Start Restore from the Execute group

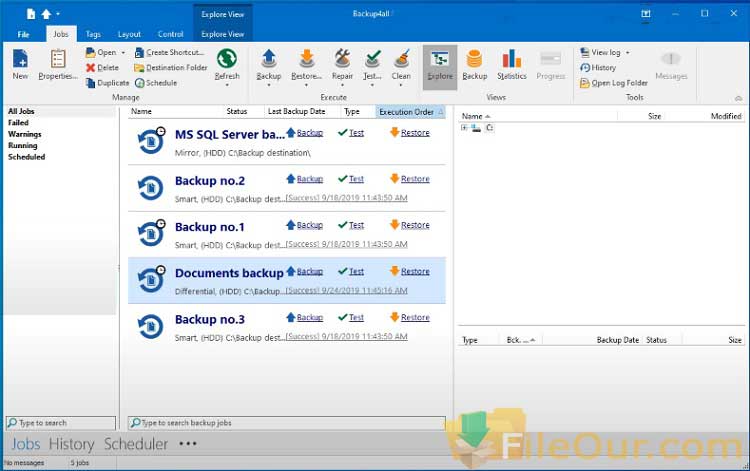pyautogui.click(x=306, y=65)
